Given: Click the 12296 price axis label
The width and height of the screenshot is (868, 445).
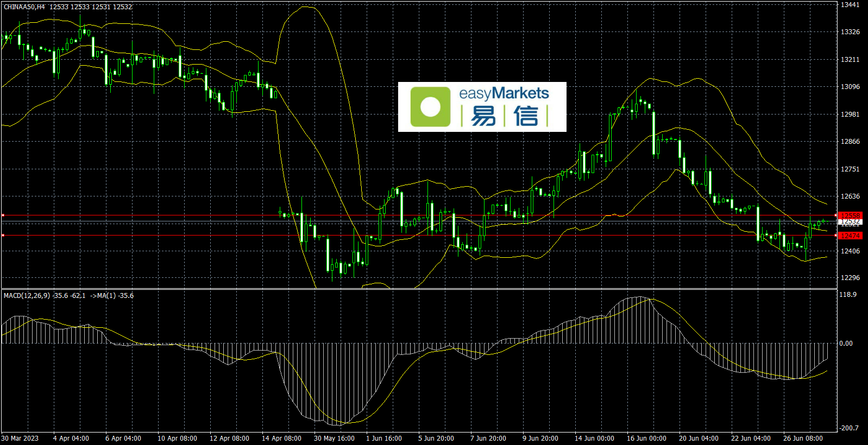Looking at the screenshot, I should click(x=850, y=278).
